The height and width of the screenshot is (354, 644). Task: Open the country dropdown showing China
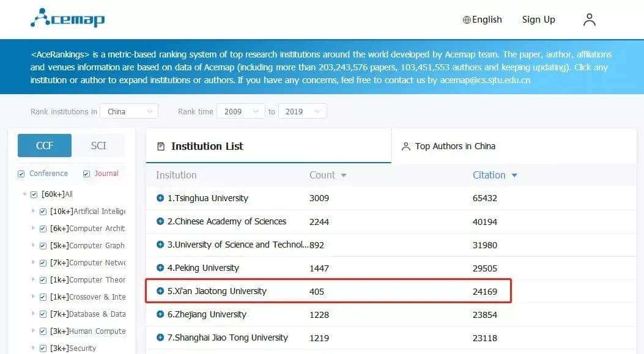(x=128, y=111)
